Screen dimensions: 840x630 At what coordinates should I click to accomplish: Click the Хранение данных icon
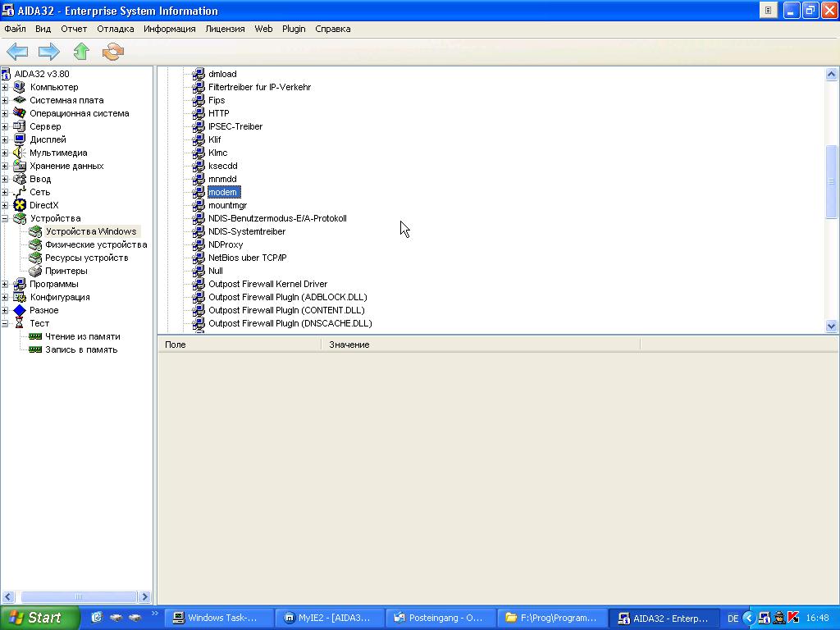click(x=20, y=166)
